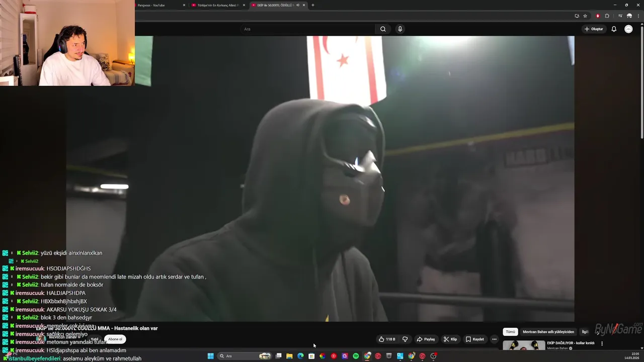Open the Windows Start menu

pos(211,356)
